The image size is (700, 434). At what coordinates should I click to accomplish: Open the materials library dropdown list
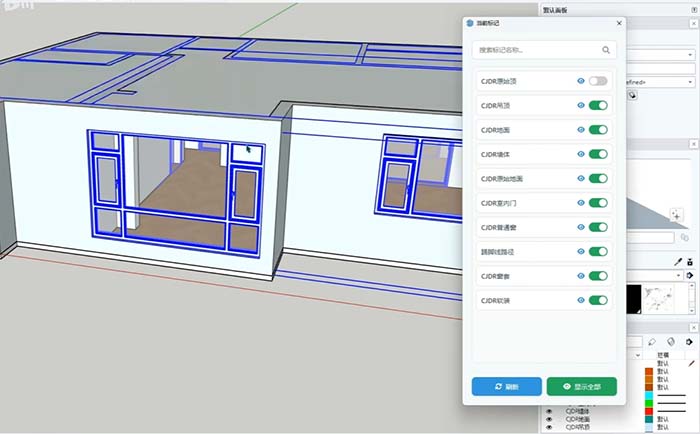(679, 275)
